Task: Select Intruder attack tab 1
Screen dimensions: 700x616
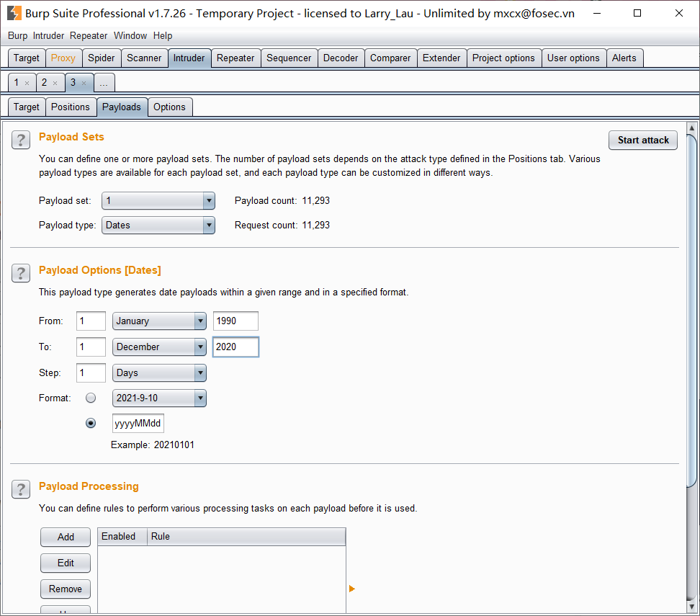Action: (x=17, y=83)
